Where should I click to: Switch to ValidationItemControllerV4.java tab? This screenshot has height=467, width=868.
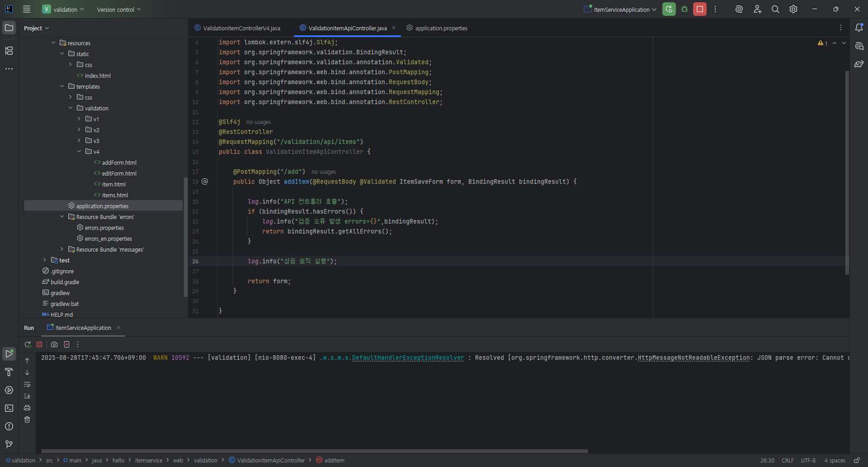click(x=238, y=28)
